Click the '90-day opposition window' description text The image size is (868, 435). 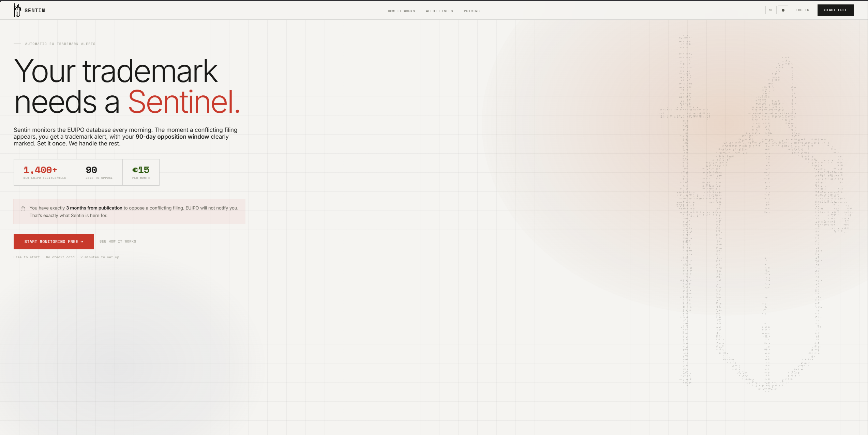pyautogui.click(x=173, y=137)
